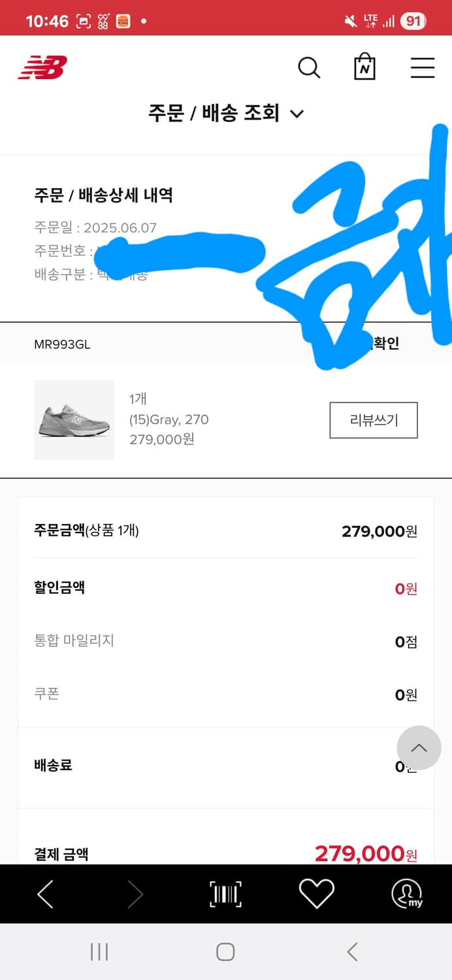Open Android recent apps button
Viewport: 452px width, 980px height.
[x=99, y=951]
